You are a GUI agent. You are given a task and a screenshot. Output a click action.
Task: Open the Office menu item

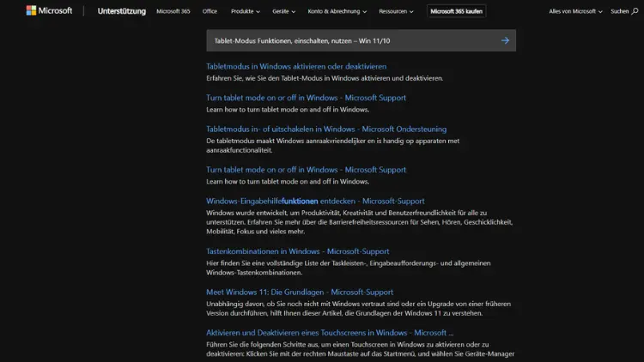coord(210,11)
